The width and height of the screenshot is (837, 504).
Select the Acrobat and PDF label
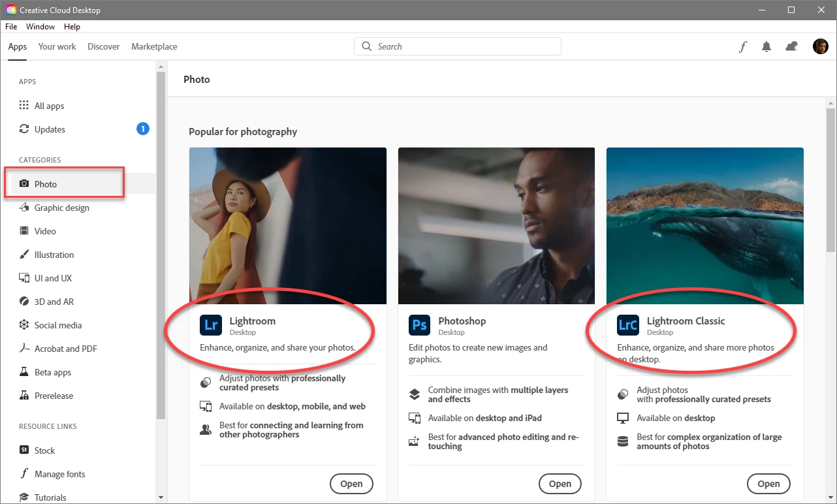66,349
